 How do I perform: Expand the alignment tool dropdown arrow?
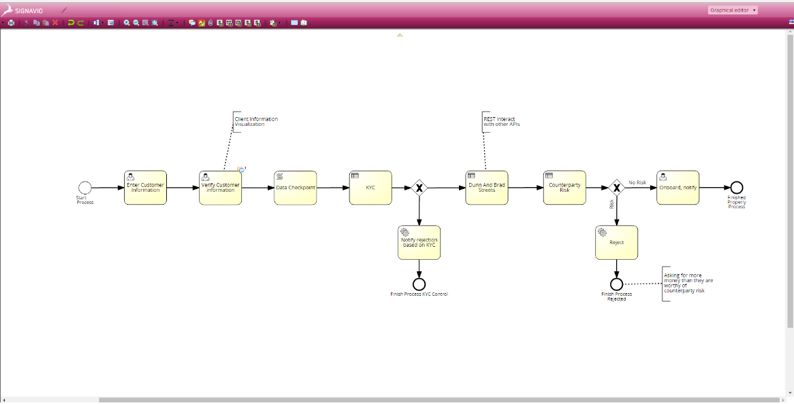point(177,23)
